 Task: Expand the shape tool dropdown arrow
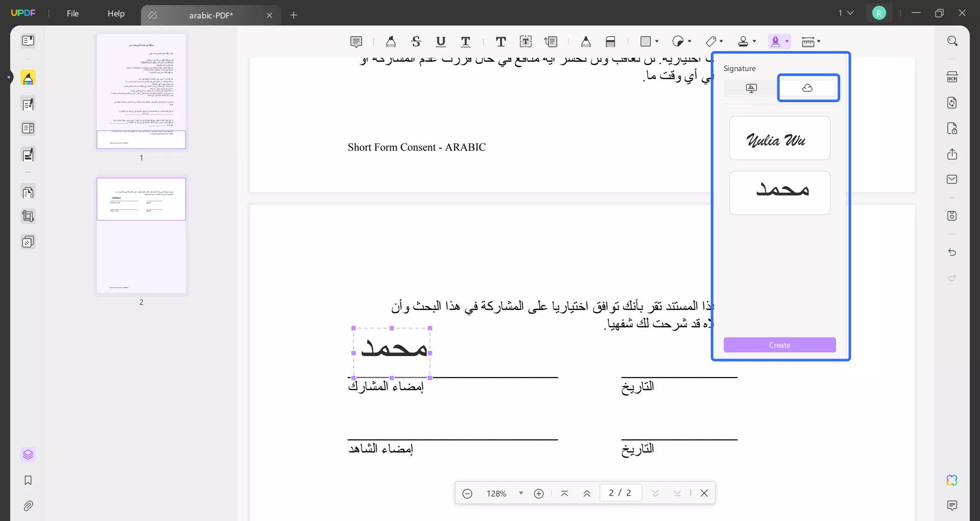pyautogui.click(x=655, y=41)
